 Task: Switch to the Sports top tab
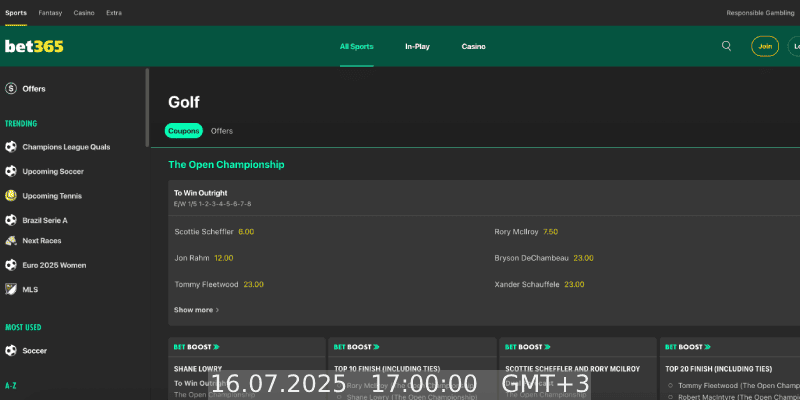[x=16, y=13]
